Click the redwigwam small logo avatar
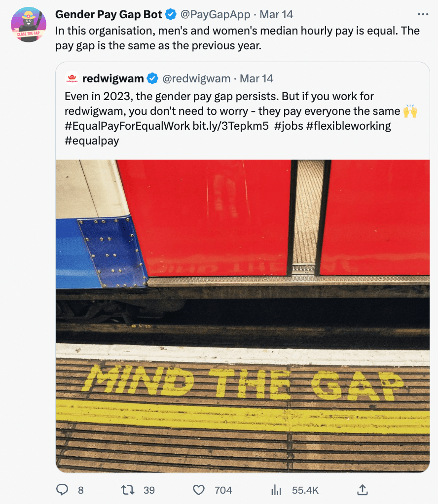 pos(72,78)
